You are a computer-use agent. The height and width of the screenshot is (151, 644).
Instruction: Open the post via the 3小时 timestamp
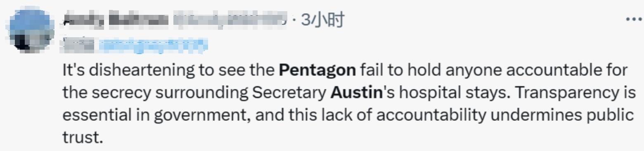(x=322, y=20)
